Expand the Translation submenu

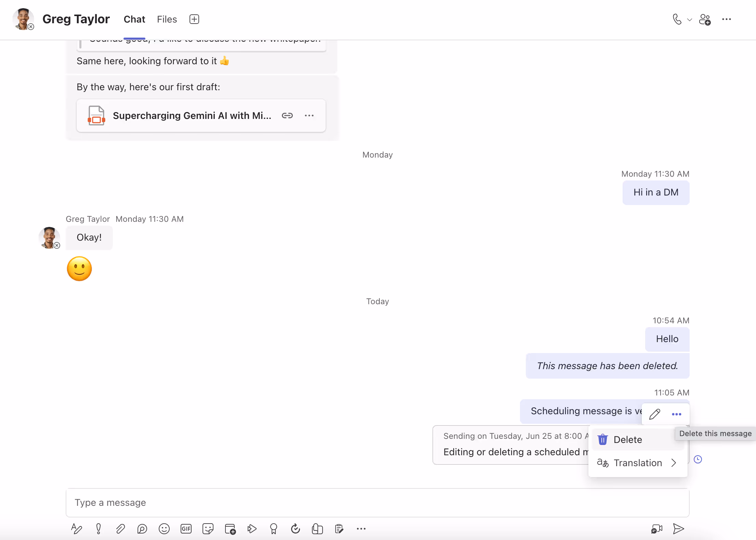[x=638, y=463]
